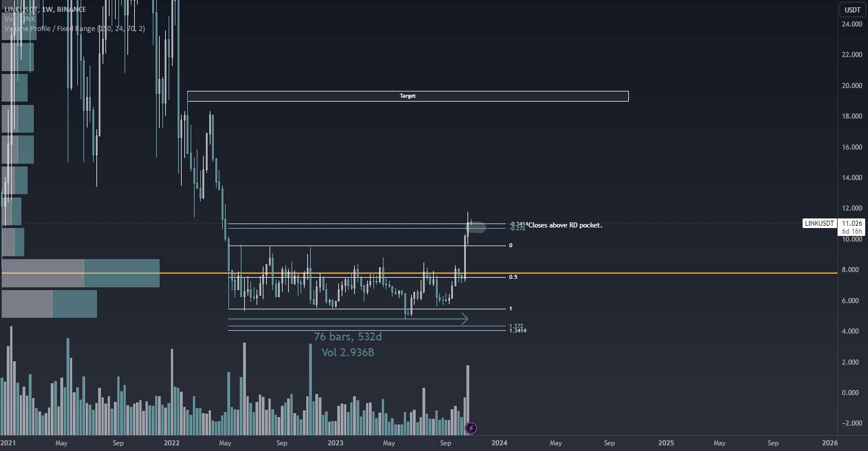This screenshot has width=868, height=451.
Task: Select the orange horizontal line at 8.000
Action: tap(420, 273)
